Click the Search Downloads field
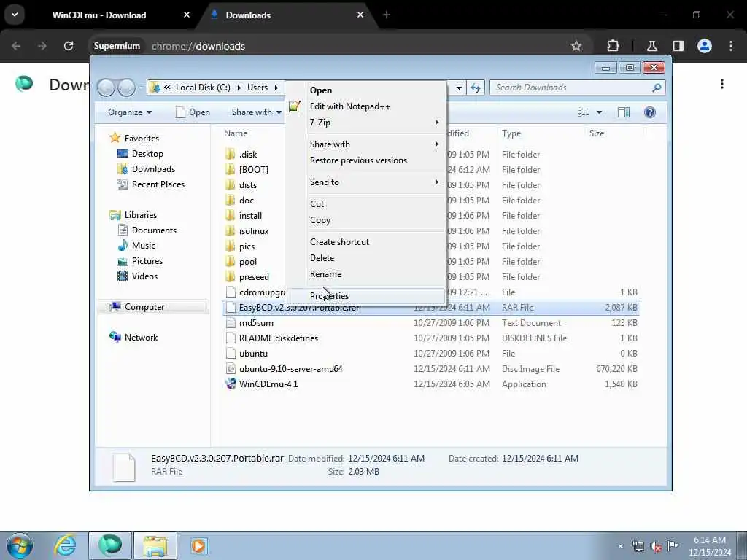Screen dimensions: 747x560 (577, 87)
